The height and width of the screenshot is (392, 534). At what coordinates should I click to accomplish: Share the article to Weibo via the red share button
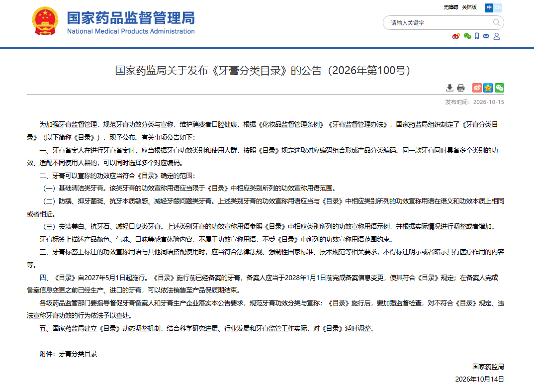pyautogui.click(x=477, y=88)
